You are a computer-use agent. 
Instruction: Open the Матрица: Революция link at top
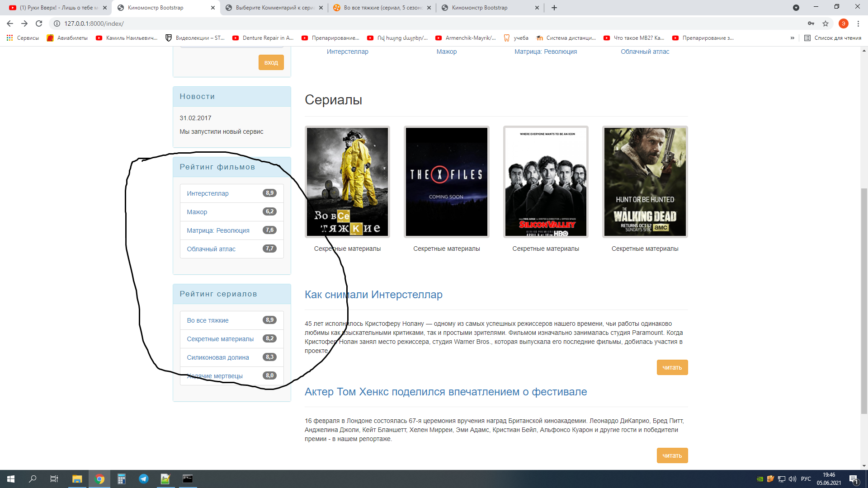pos(546,52)
